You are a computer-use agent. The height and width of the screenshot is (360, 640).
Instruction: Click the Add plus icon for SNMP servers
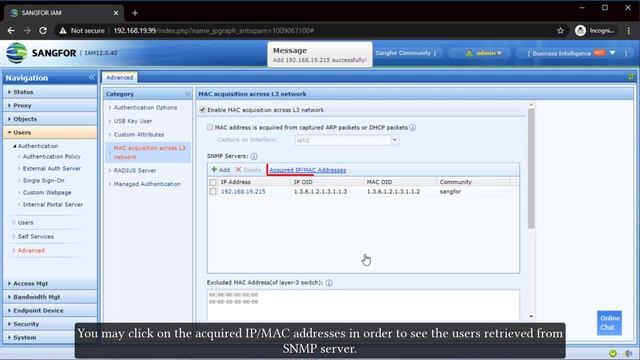(214, 169)
